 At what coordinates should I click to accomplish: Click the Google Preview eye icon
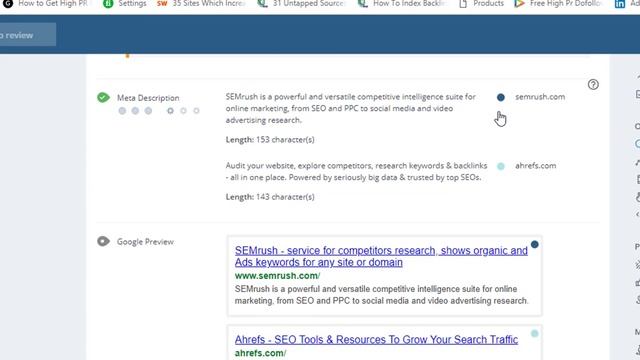[x=103, y=241]
